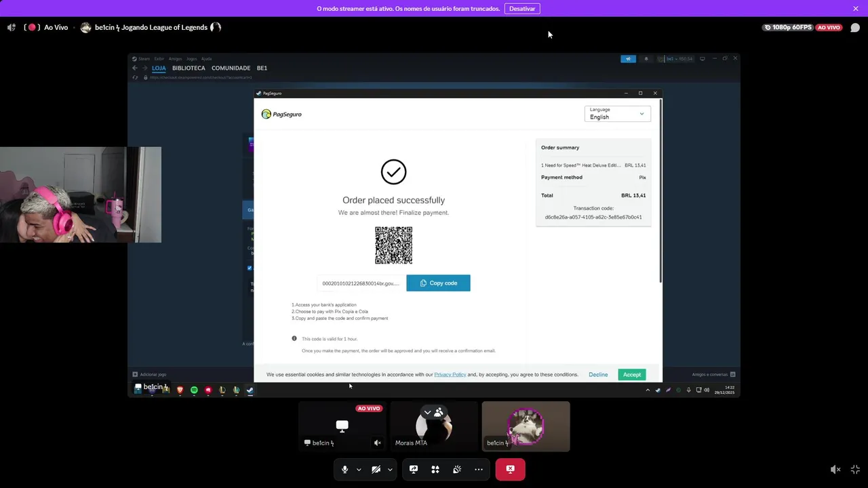
Task: Click the Pix code field
Action: pyautogui.click(x=361, y=283)
